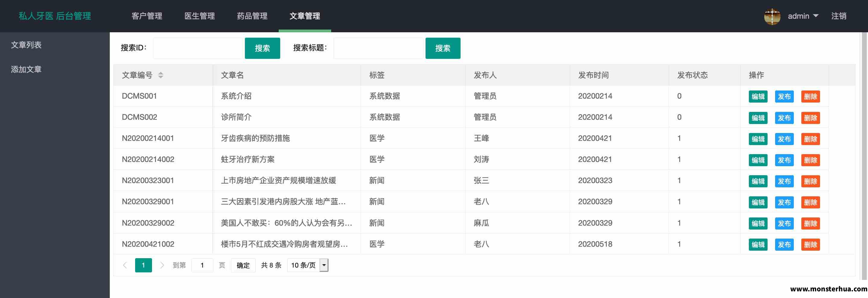Delete article N20200329002
Viewport: 868px width, 298px height.
pyautogui.click(x=810, y=223)
